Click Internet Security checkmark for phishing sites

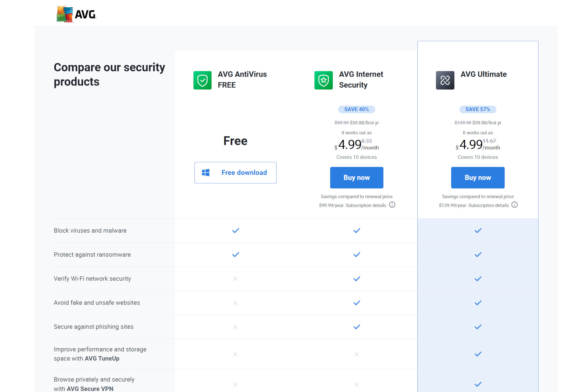[x=357, y=327]
